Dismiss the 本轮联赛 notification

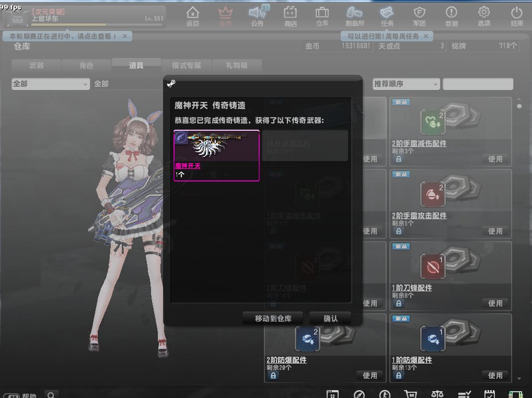[125, 36]
